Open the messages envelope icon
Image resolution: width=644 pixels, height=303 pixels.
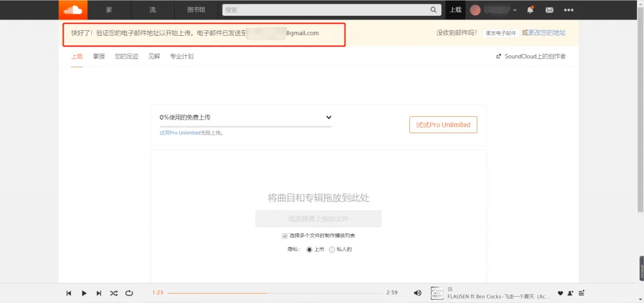tap(549, 10)
